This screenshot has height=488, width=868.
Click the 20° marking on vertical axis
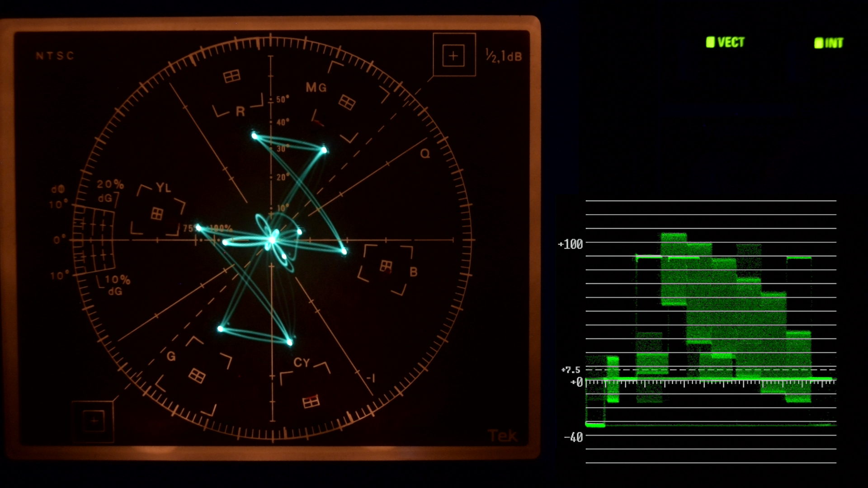pos(283,177)
